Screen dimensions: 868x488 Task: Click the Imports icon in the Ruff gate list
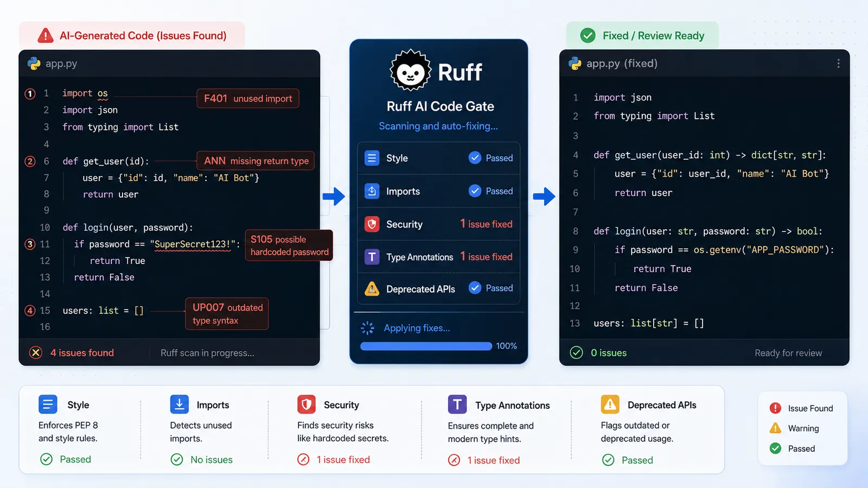click(x=372, y=191)
